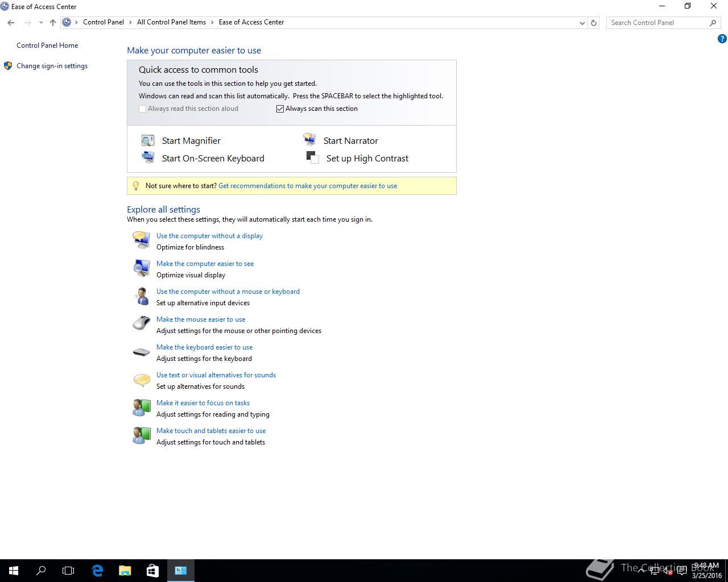Open Make the keyboard easier to use

204,347
